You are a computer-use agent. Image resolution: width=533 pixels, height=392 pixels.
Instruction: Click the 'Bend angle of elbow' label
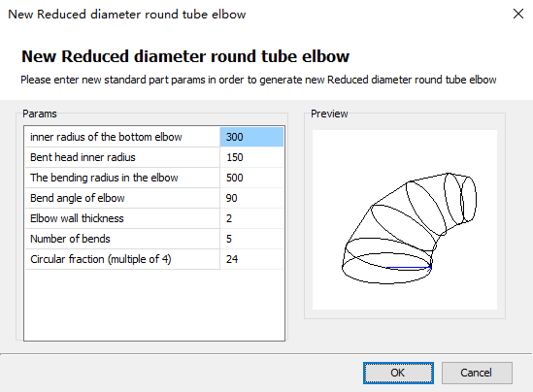77,198
